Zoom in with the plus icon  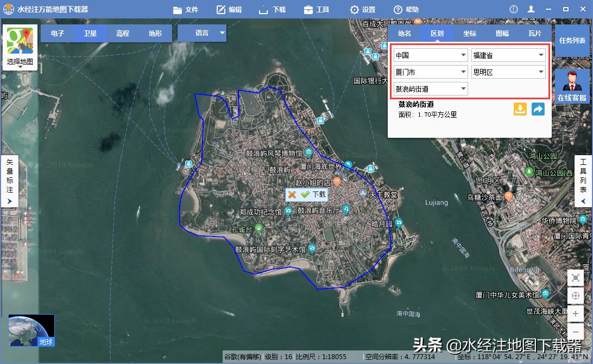coord(575,314)
